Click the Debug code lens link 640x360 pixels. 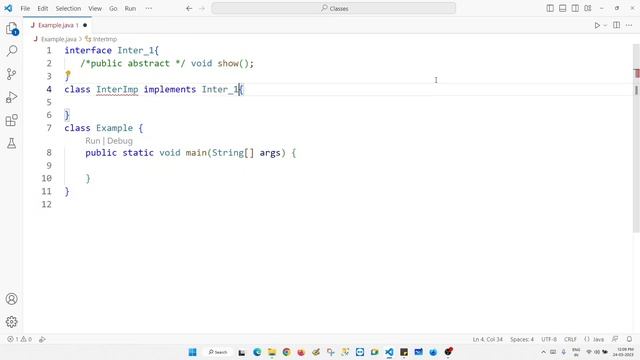coord(120,141)
